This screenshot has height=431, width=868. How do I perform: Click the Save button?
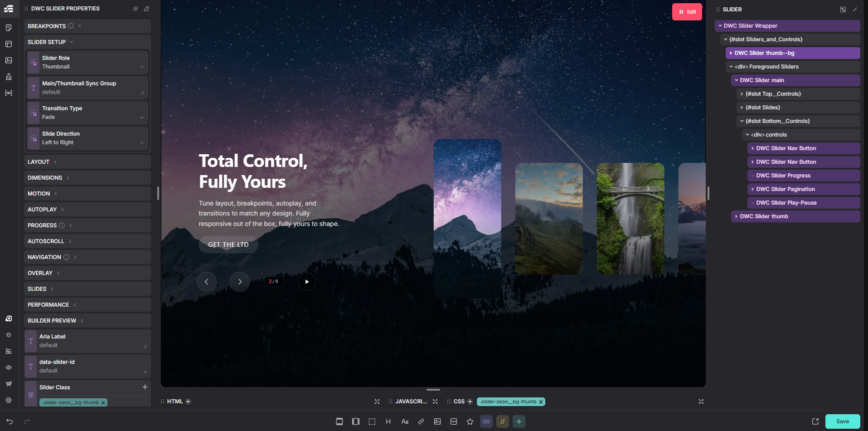pos(843,421)
